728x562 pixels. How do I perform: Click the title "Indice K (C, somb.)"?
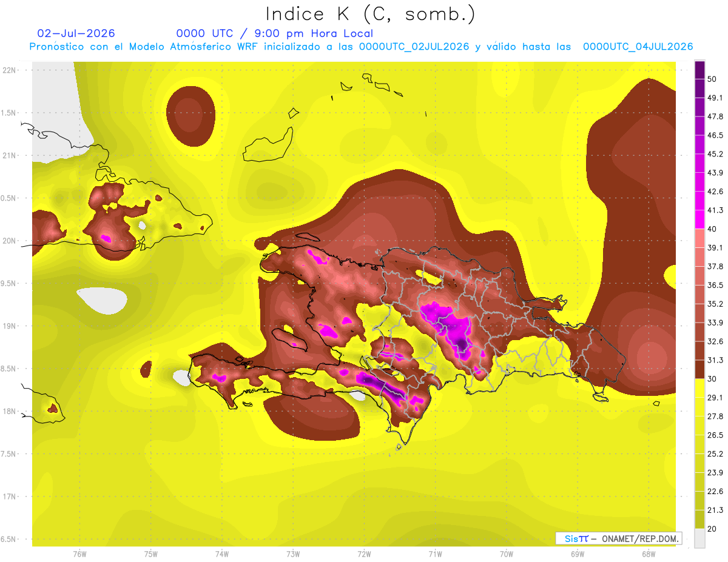pos(370,13)
